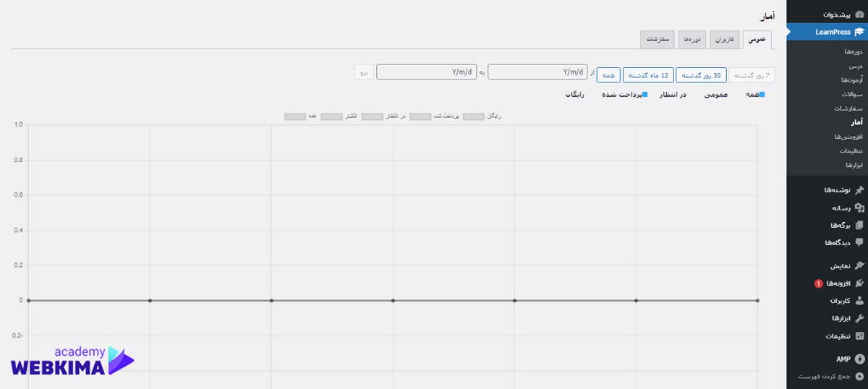Switch to the دوره‌ها tab
Image resolution: width=868 pixels, height=389 pixels.
click(692, 40)
